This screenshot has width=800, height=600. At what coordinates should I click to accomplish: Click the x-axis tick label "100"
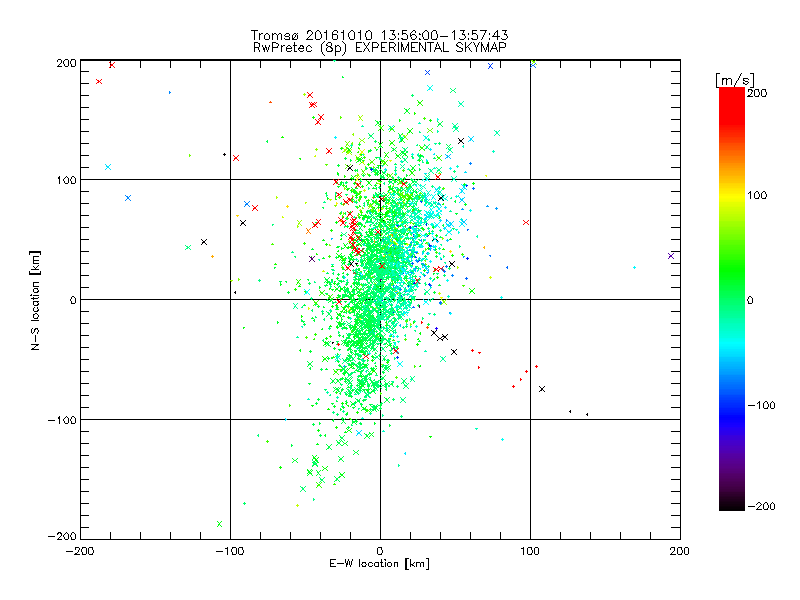point(530,551)
